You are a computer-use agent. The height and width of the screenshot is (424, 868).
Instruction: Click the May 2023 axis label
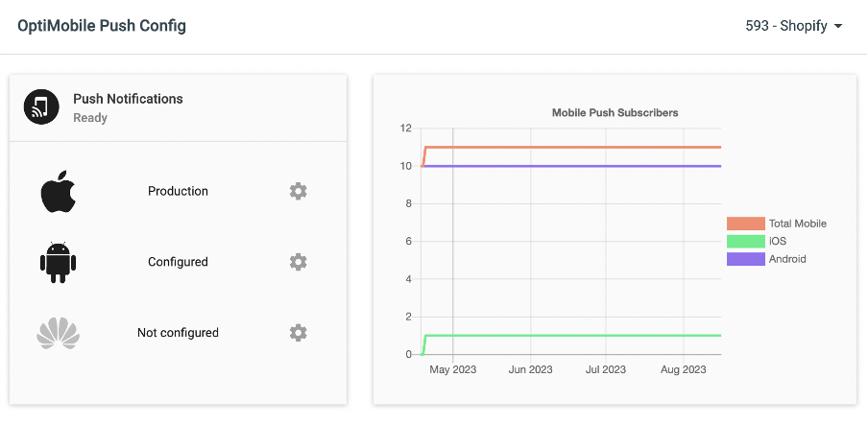(x=453, y=369)
